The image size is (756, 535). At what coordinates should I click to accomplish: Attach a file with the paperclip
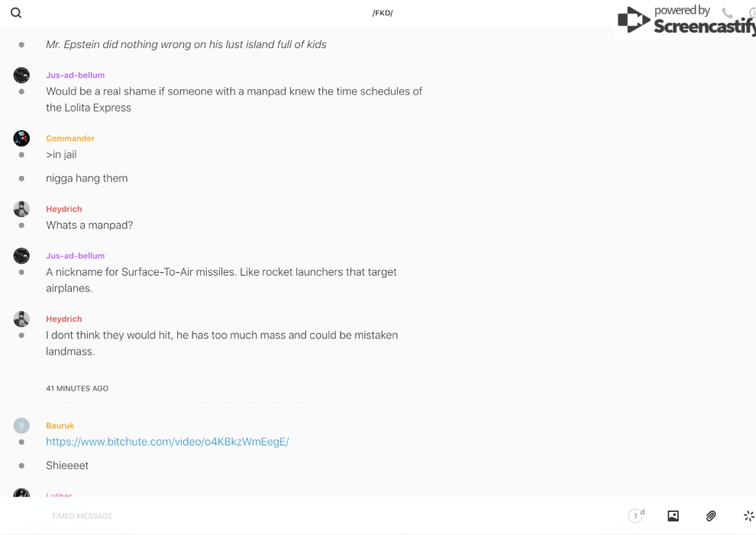[711, 516]
